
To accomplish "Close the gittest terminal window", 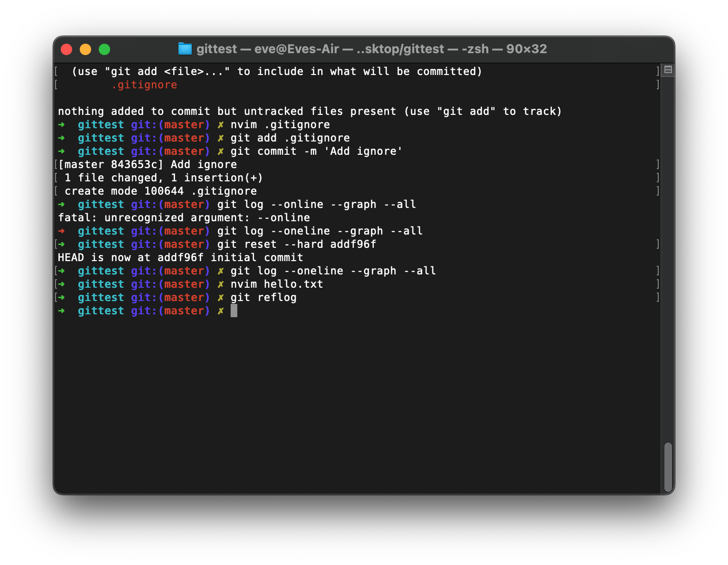I will pyautogui.click(x=66, y=49).
